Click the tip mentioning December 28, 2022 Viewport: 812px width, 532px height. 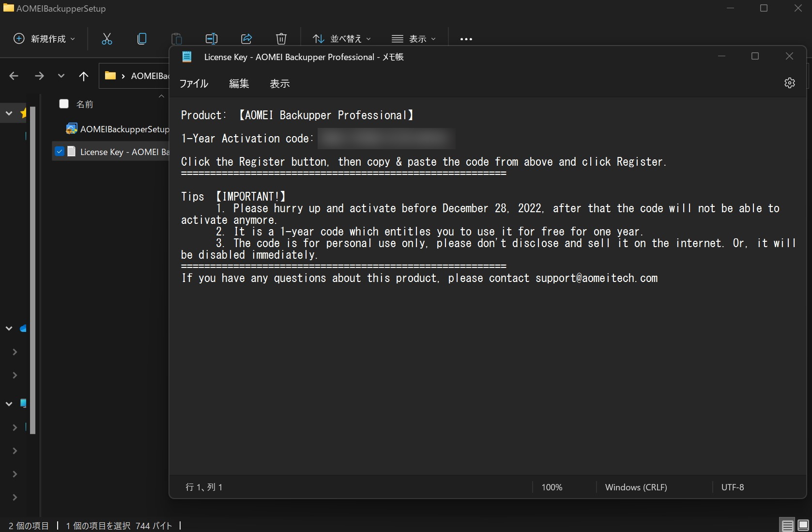click(x=480, y=214)
